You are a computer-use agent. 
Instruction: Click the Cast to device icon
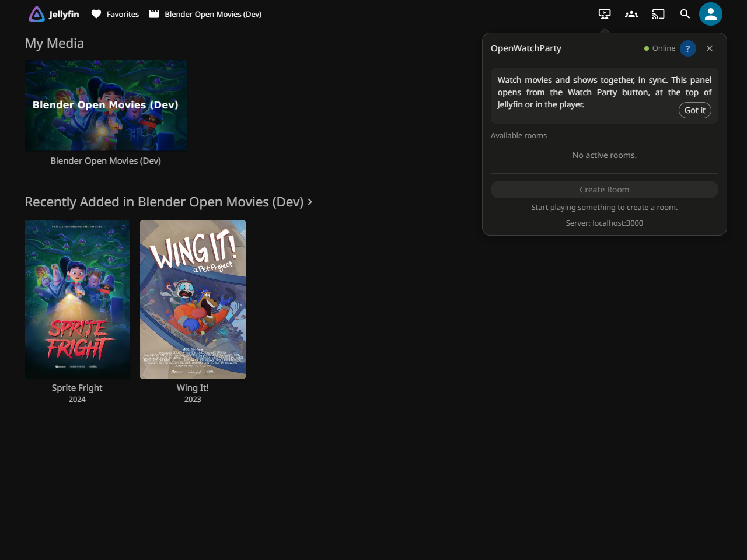658,14
